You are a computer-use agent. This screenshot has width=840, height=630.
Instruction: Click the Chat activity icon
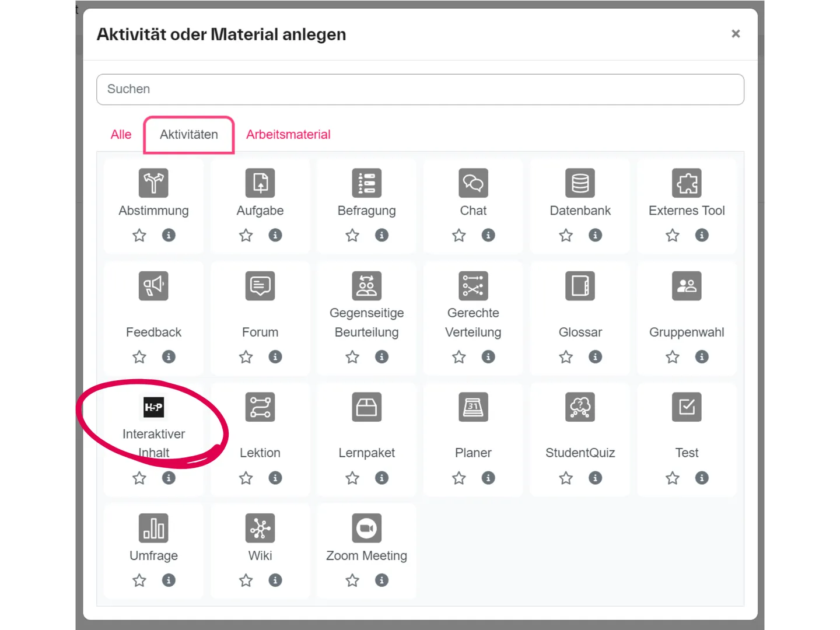[x=473, y=183]
